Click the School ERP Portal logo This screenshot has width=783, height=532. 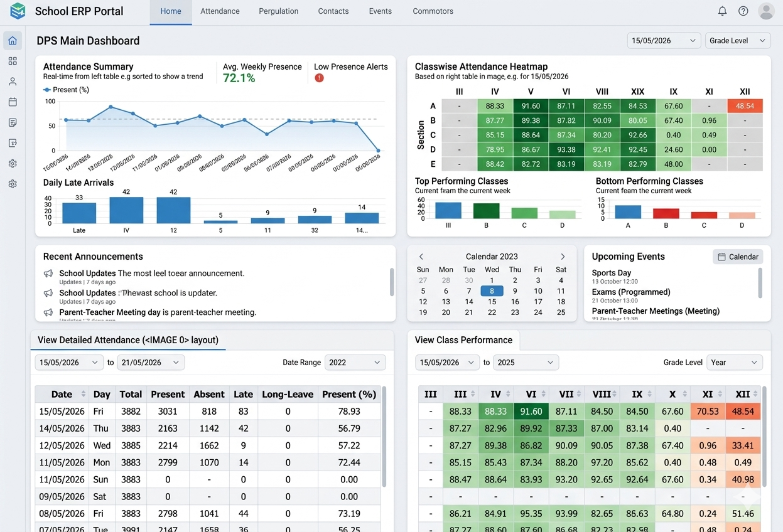[x=18, y=11]
